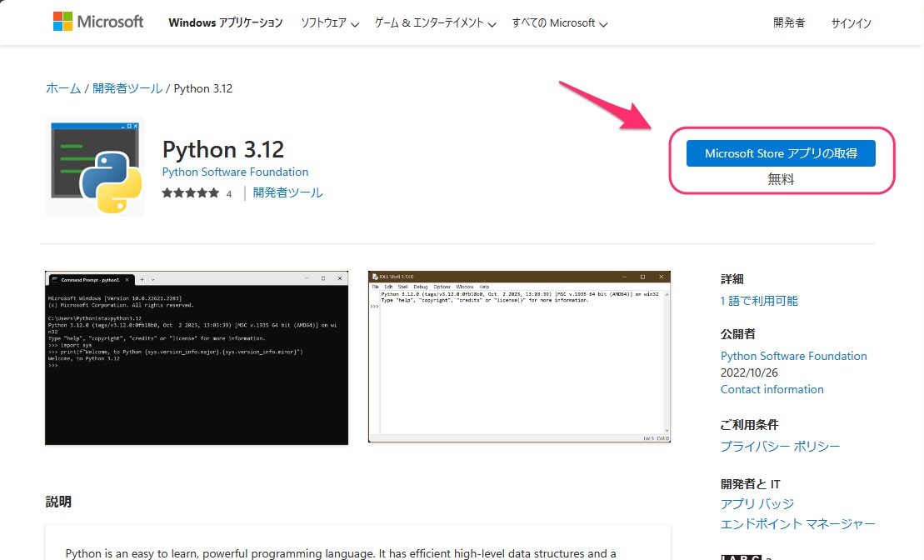The height and width of the screenshot is (560, 924).
Task: Click Microsoft Store アプリの取得 button
Action: (781, 153)
